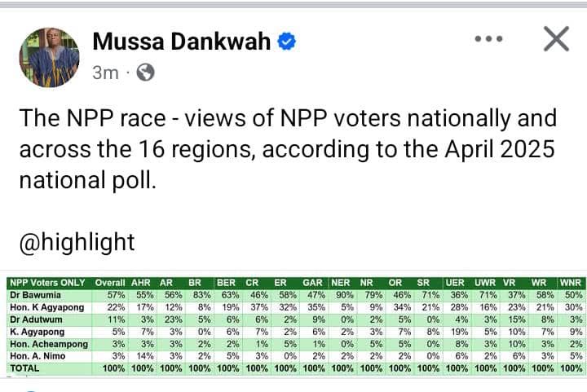587x392 pixels.
Task: Open the poll results table image
Action: point(296,326)
